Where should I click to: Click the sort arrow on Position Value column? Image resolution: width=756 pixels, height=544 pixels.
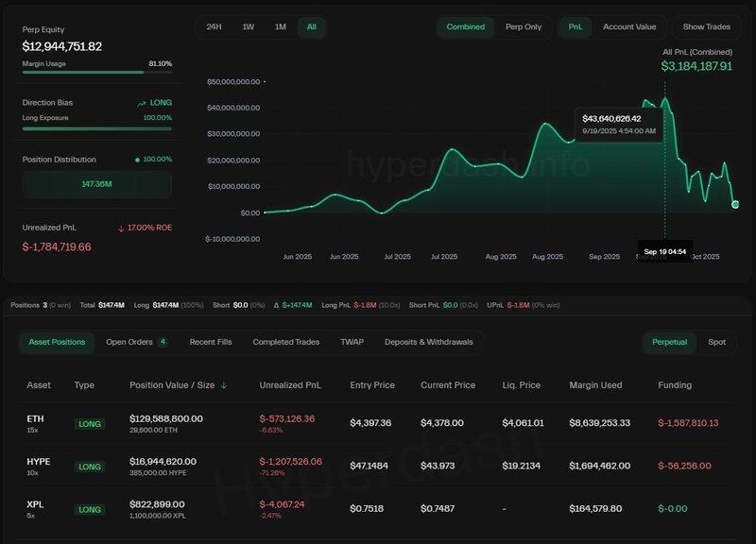(x=223, y=385)
